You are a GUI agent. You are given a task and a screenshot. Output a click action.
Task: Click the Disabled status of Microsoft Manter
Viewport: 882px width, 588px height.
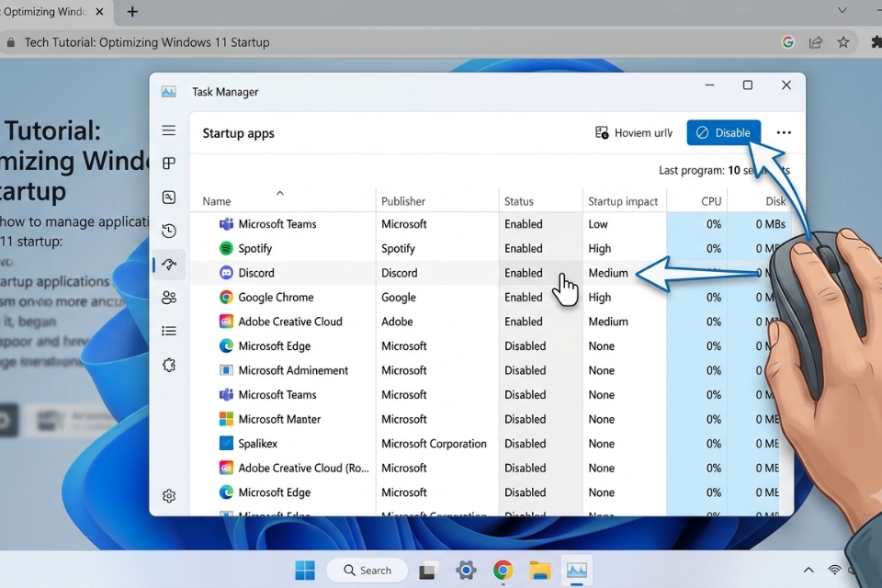[x=525, y=419]
